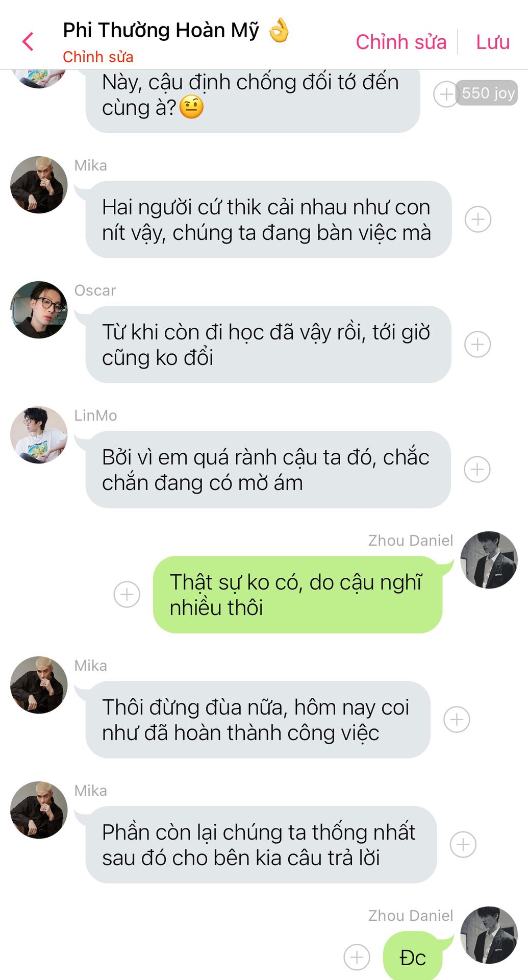Open Chỉnh sửa in top right header
The height and width of the screenshot is (980, 528).
coord(401,42)
